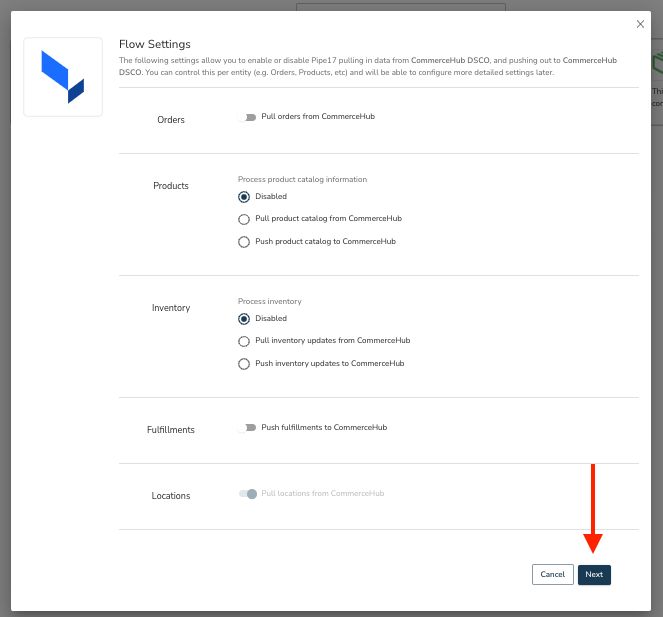Select Push inventory updates to CommerceHub

(244, 364)
